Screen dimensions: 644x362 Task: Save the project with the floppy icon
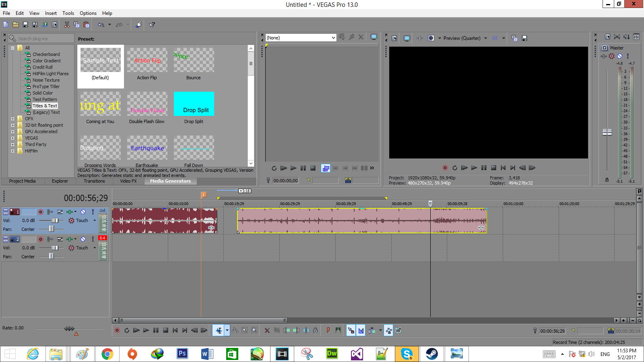coord(25,25)
